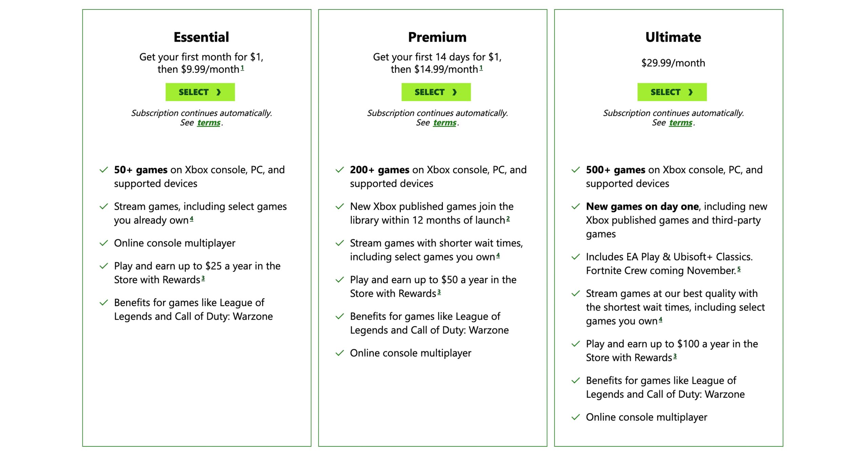Screen dimensions: 868x457
Task: Click the checkmark icon beside "200+ games"
Action: (x=340, y=170)
